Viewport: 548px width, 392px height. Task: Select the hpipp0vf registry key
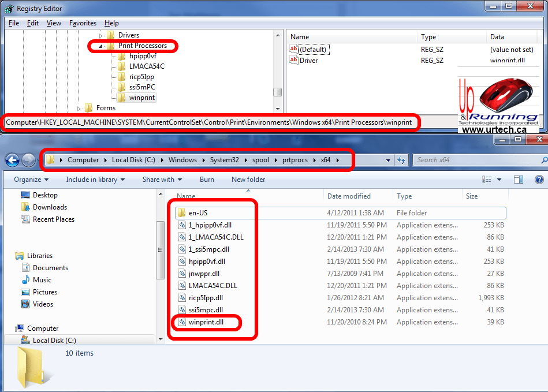tap(143, 56)
